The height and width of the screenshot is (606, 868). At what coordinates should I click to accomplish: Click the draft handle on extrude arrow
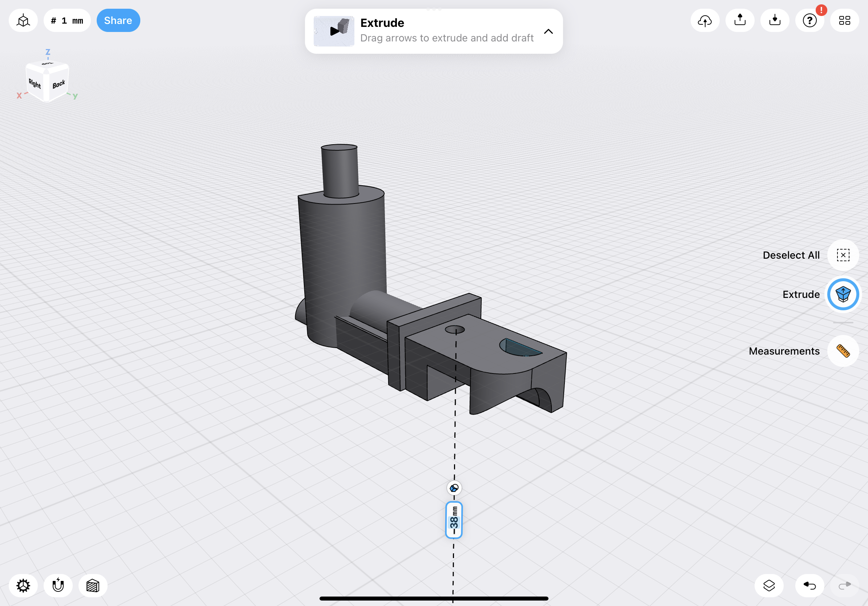tap(454, 488)
